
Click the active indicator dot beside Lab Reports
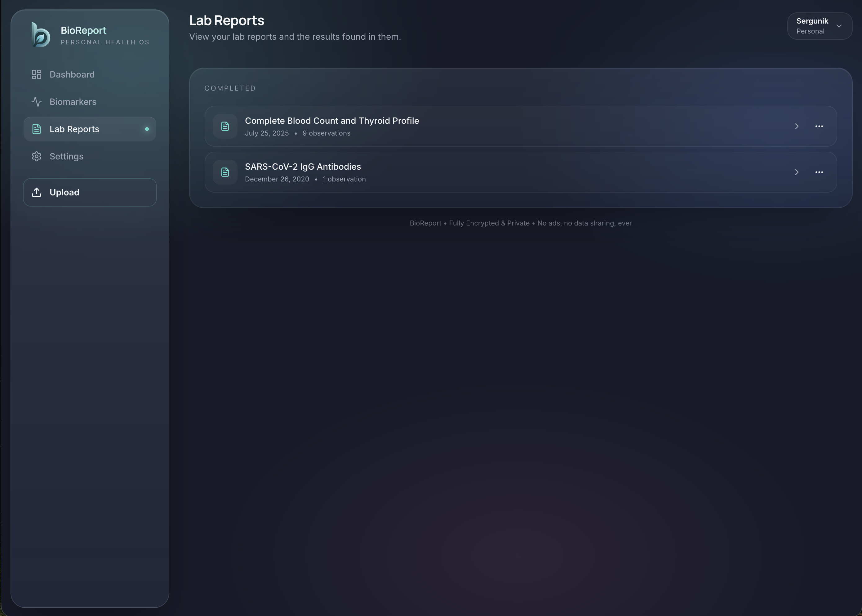147,129
